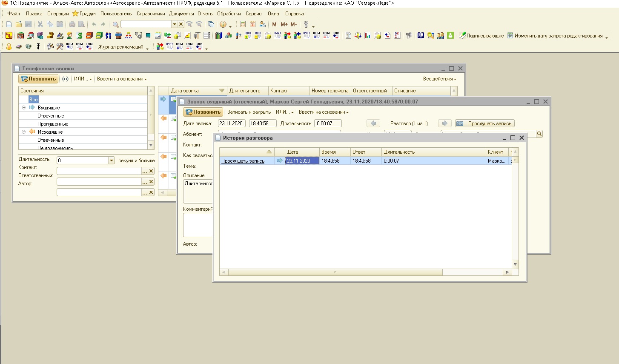Open the Calculator icon
This screenshot has height=364, width=619.
coord(243,24)
